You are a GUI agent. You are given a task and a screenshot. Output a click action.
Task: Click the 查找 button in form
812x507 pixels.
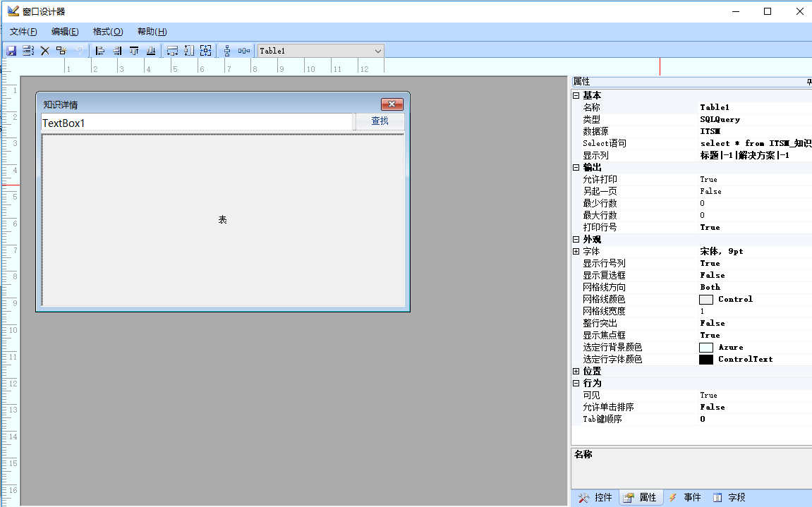click(380, 121)
